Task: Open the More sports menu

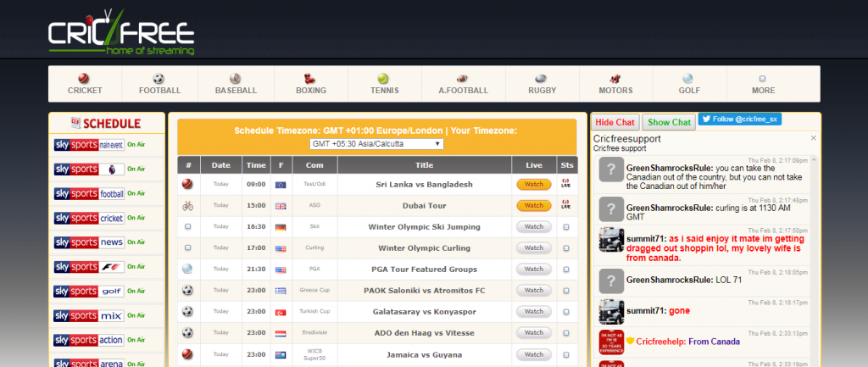Action: (763, 84)
